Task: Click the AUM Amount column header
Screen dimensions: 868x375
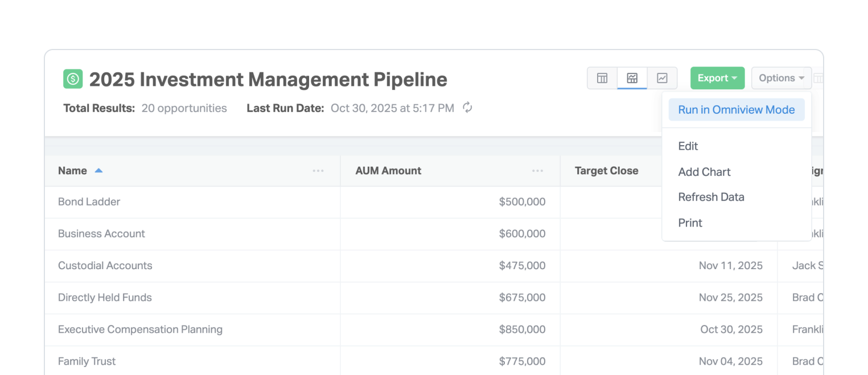Action: [x=388, y=171]
